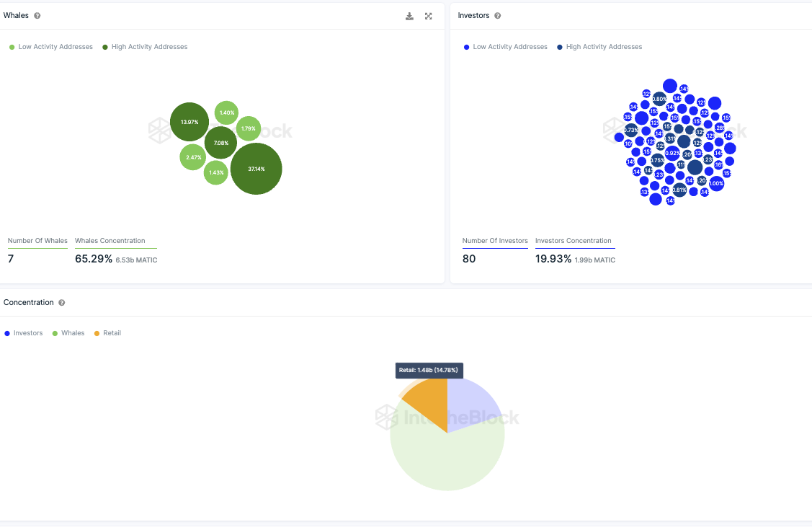Download the Whales chart data
The image size is (812, 530).
click(409, 16)
